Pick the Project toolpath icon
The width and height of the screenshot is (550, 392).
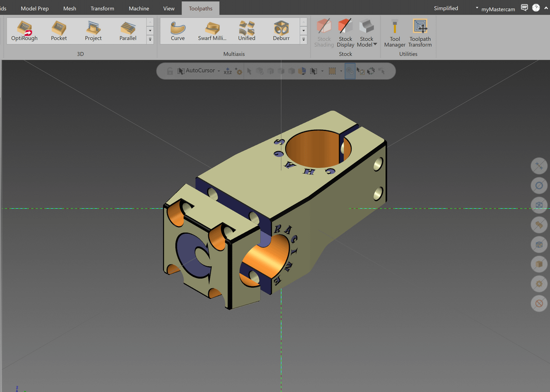tap(93, 31)
